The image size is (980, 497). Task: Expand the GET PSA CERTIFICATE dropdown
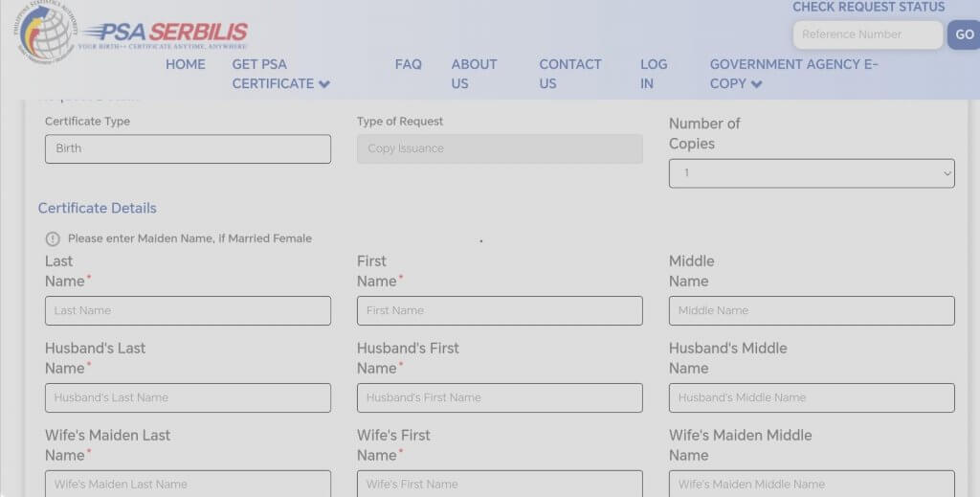coord(280,74)
